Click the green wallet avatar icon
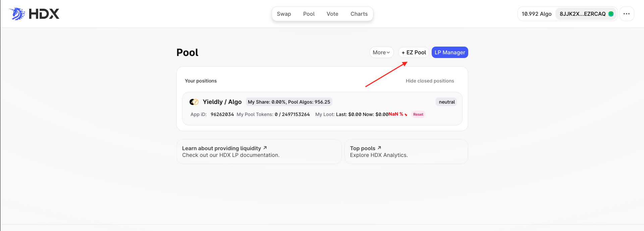Image resolution: width=644 pixels, height=231 pixels. 611,14
